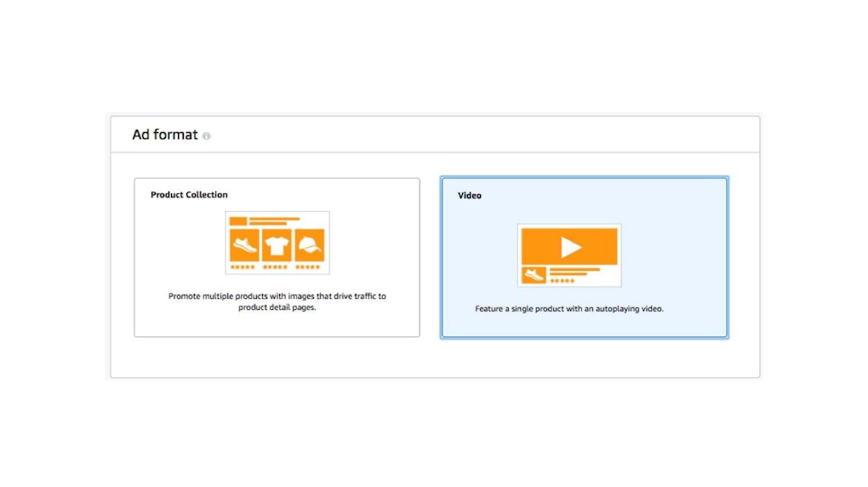Click the "Ad format" section heading
This screenshot has width=868, height=487.
(165, 135)
